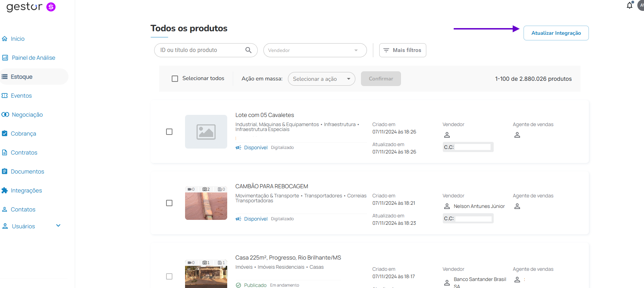Image resolution: width=644 pixels, height=288 pixels.
Task: Click the Contatos person icon
Action: click(5, 209)
